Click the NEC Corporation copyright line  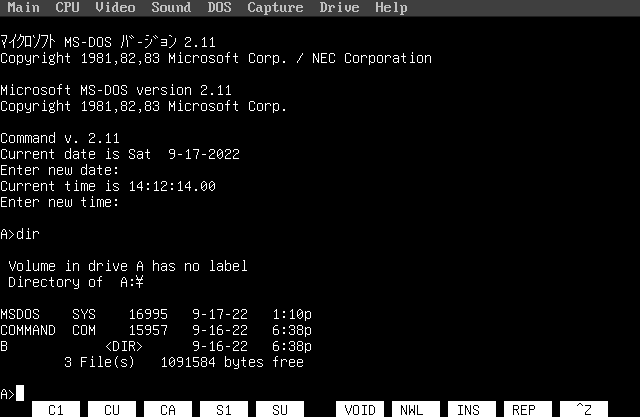point(216,58)
